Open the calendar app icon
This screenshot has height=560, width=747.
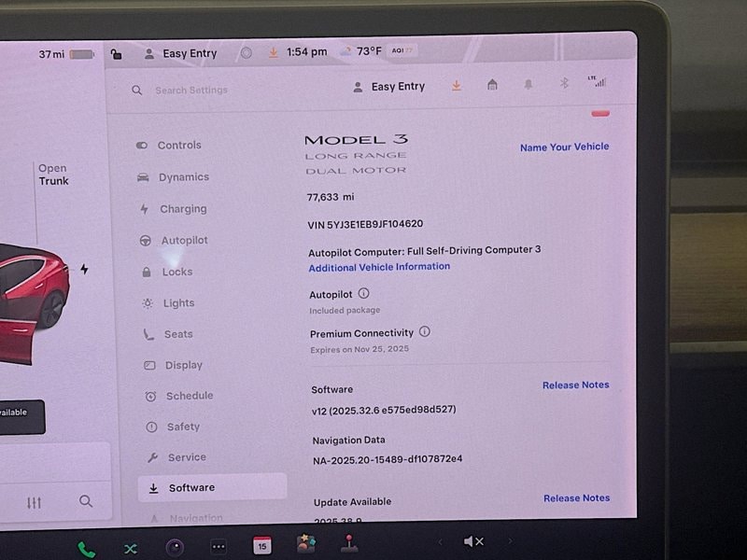(262, 545)
